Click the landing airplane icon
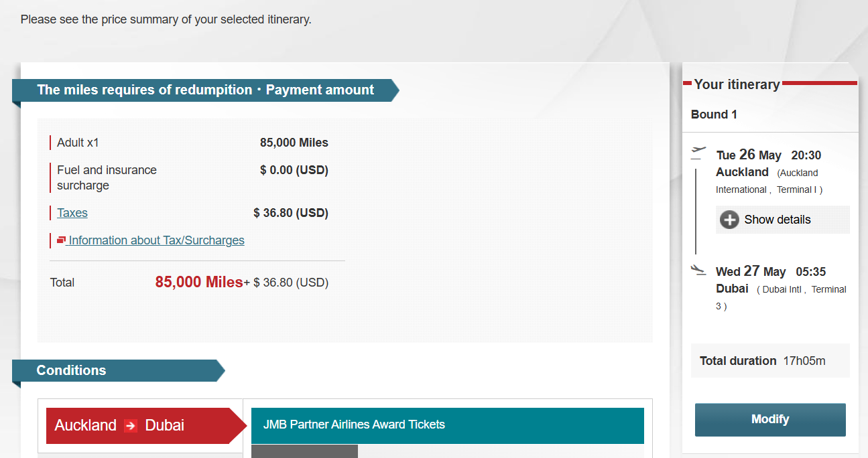Screen dimensions: 868x458 pyautogui.click(x=699, y=270)
